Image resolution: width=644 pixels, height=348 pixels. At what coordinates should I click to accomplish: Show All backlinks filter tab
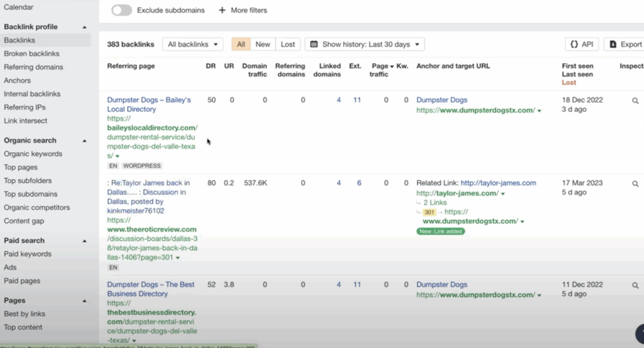click(x=241, y=44)
